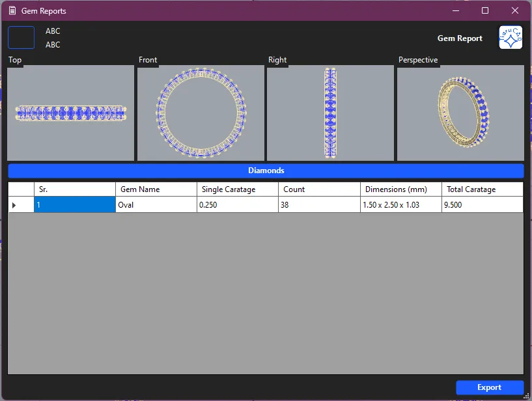The image size is (532, 401).
Task: Click the Single Caratage column header
Action: coord(238,189)
